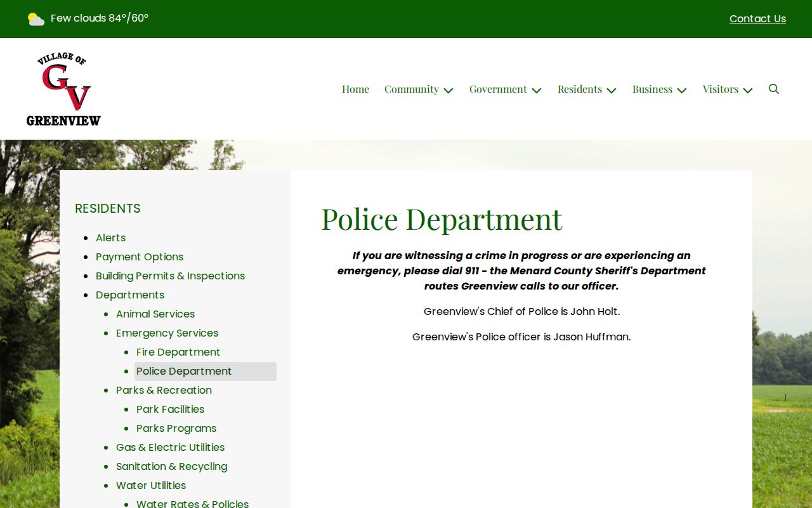Expand the Government dropdown chevron
Screen dimensions: 812x508
tap(537, 90)
